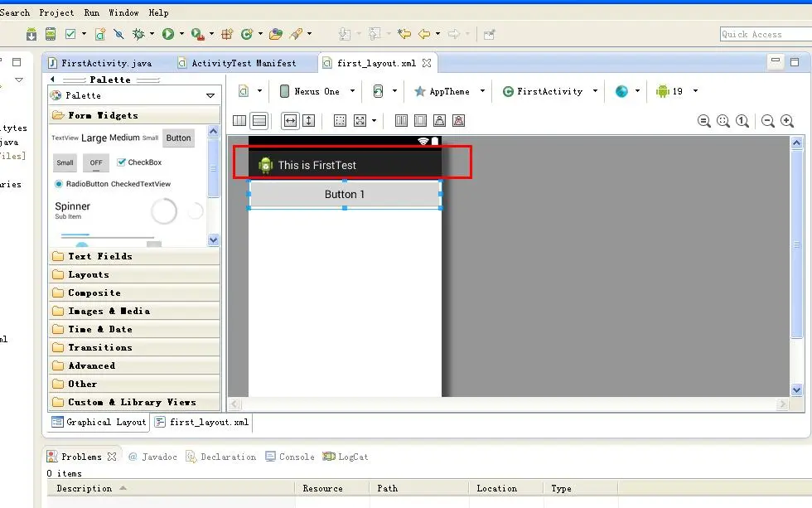The width and height of the screenshot is (812, 508).
Task: Expand the Layouts palette category
Action: [x=134, y=274]
